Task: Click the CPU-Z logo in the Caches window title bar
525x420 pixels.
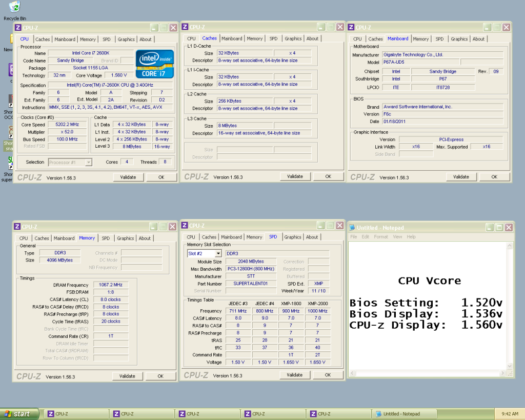Action: coord(185,27)
